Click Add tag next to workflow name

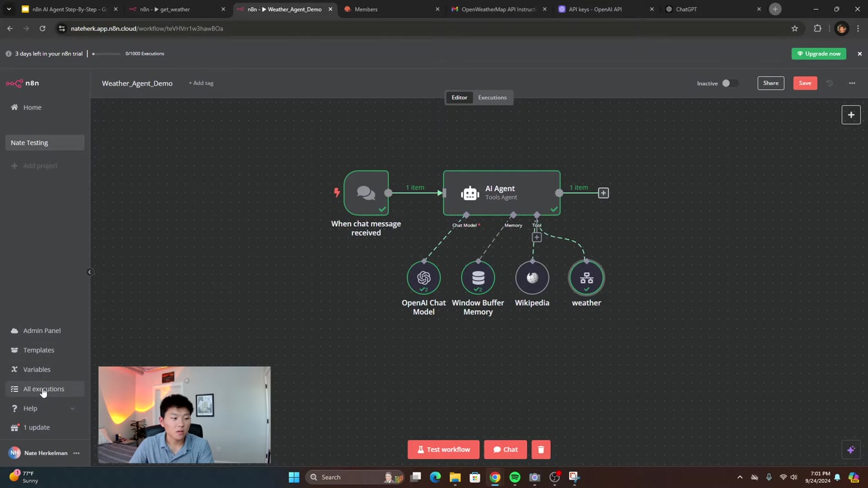coord(201,83)
